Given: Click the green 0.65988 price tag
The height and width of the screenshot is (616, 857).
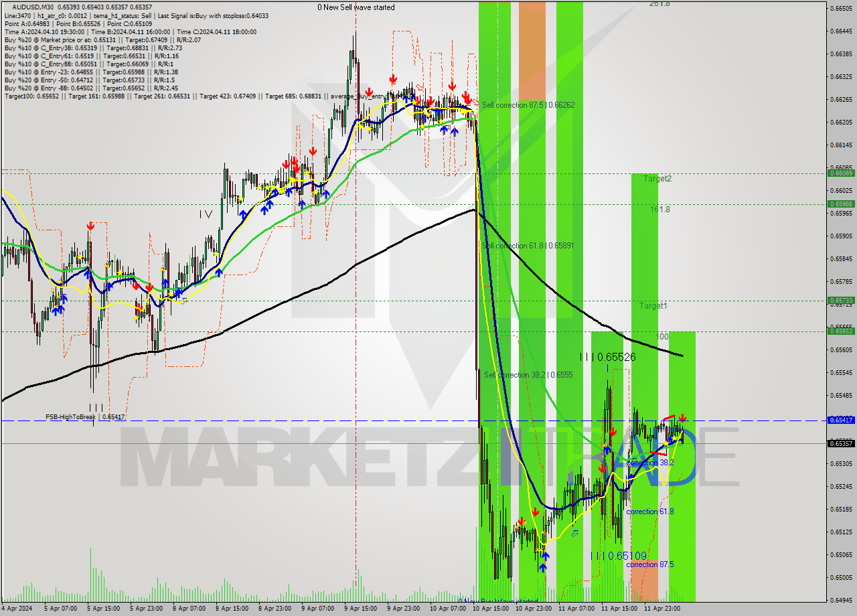Looking at the screenshot, I should (841, 204).
